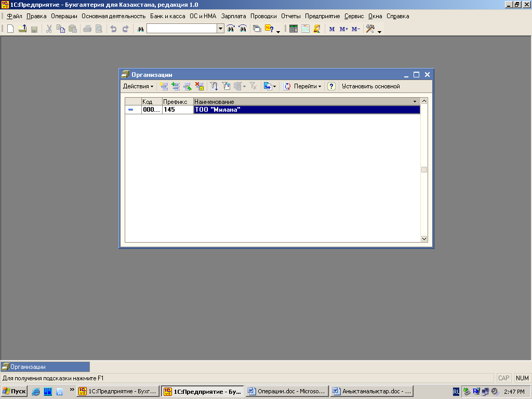Open dropdown arrow beside the tools icon
Viewport: 532px width, 399px height.
[x=379, y=32]
